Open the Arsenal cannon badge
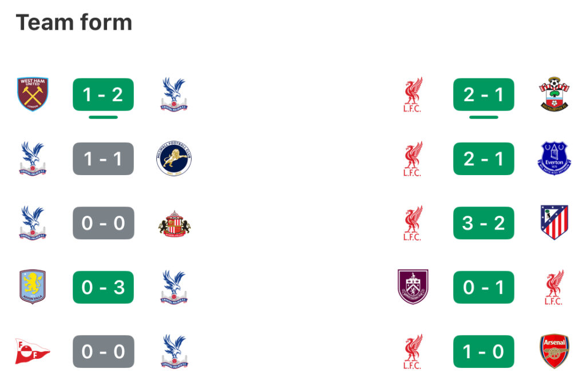The image size is (586, 392). (554, 351)
